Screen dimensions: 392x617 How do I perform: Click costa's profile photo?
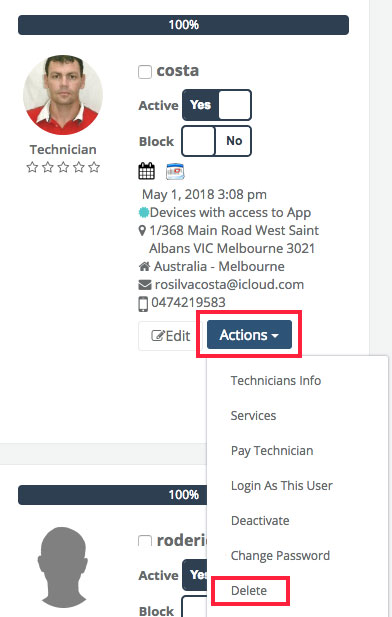pyautogui.click(x=63, y=95)
